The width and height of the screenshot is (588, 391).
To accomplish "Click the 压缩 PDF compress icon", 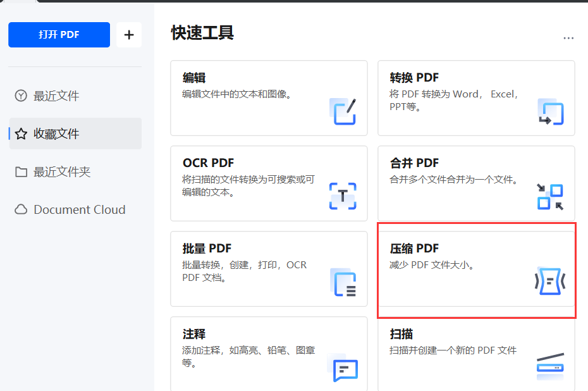I will click(x=549, y=280).
